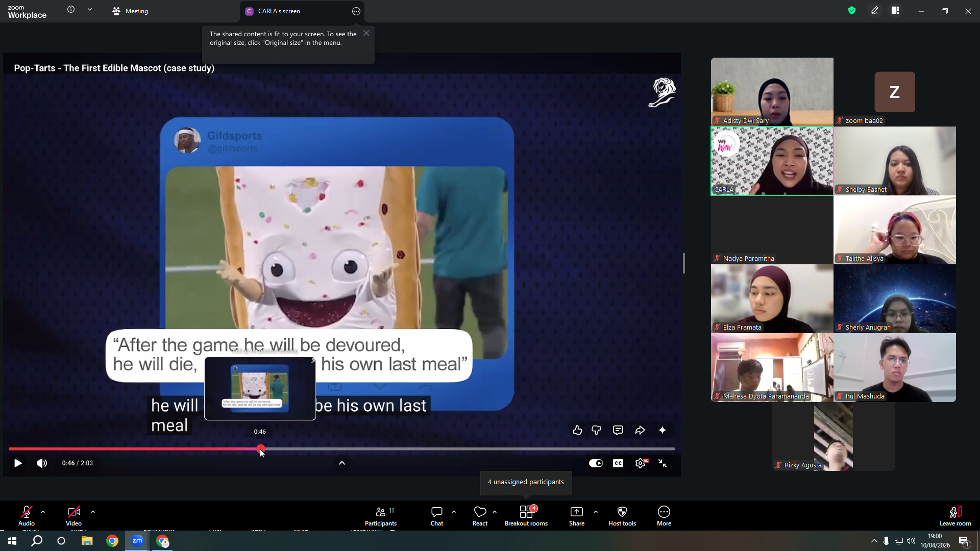Switch to the Meeting tab
Viewport: 980px width, 551px height.
pyautogui.click(x=130, y=11)
